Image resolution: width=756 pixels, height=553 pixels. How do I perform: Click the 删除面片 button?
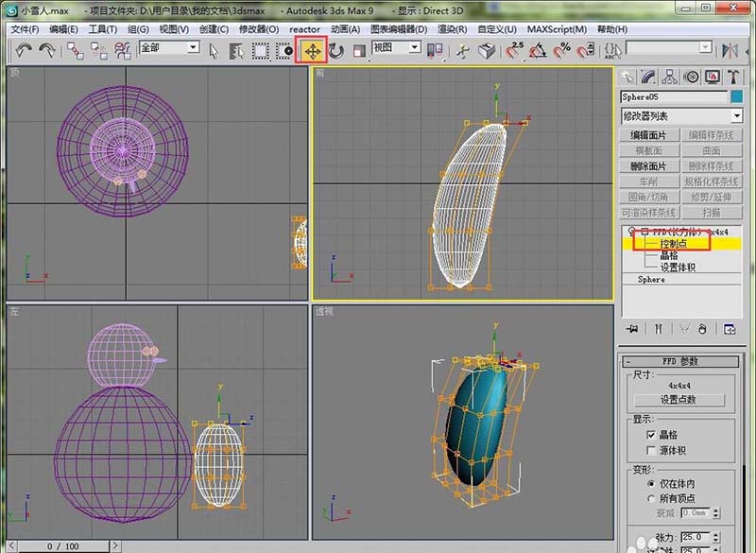(649, 166)
